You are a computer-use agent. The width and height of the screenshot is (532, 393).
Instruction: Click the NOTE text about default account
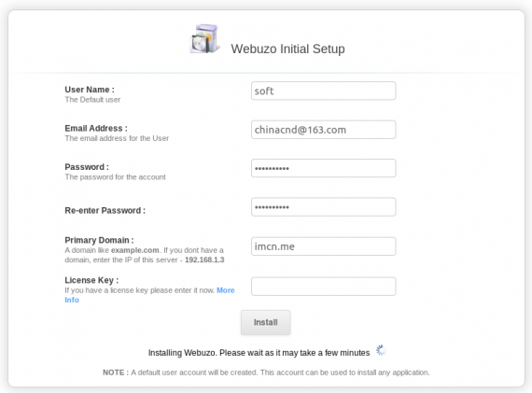click(266, 372)
